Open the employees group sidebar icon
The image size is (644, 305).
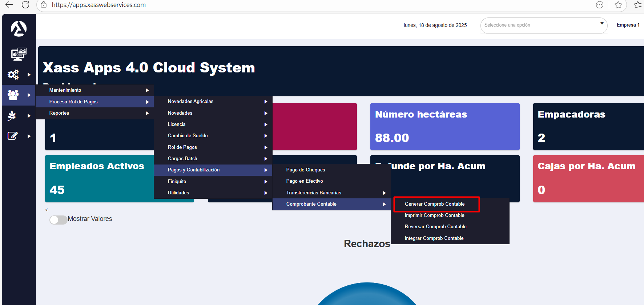click(13, 95)
